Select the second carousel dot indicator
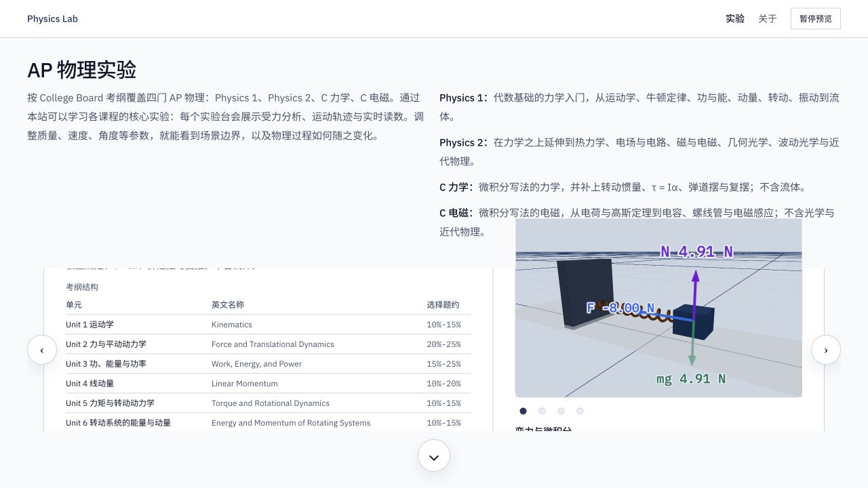This screenshot has height=488, width=868. [542, 411]
